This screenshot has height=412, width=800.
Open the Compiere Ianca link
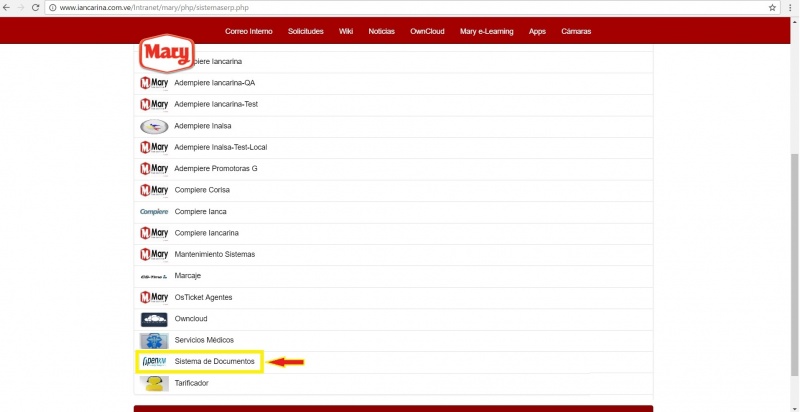[201, 212]
